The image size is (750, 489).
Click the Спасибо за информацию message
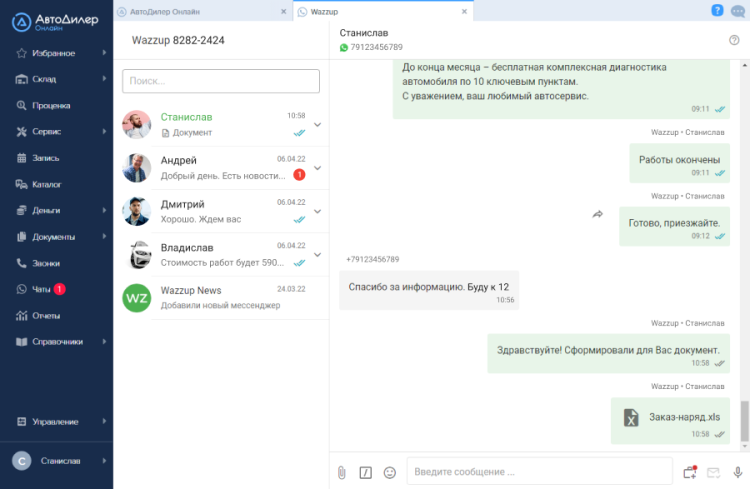click(429, 290)
